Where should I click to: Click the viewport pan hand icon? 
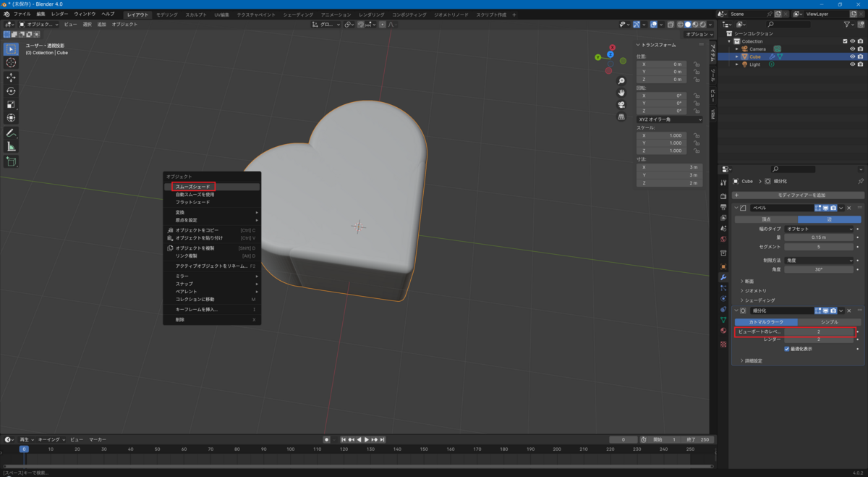pyautogui.click(x=621, y=93)
